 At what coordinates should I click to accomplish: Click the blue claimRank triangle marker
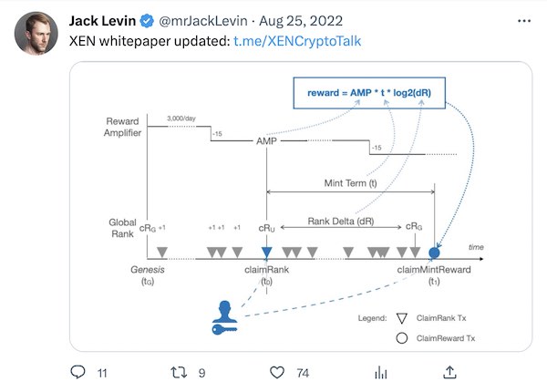tap(266, 252)
